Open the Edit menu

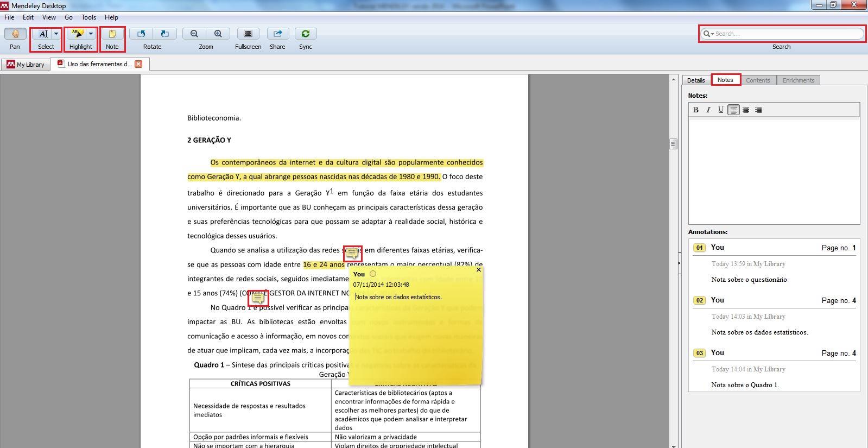pos(28,17)
